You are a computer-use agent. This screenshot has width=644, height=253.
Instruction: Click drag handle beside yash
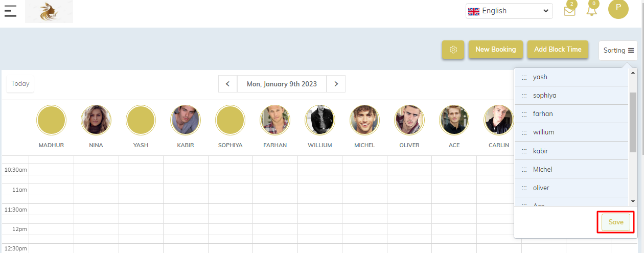524,77
